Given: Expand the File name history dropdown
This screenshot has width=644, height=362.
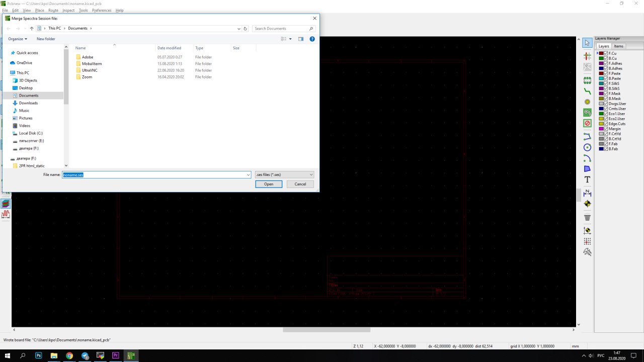Looking at the screenshot, I should pos(248,174).
